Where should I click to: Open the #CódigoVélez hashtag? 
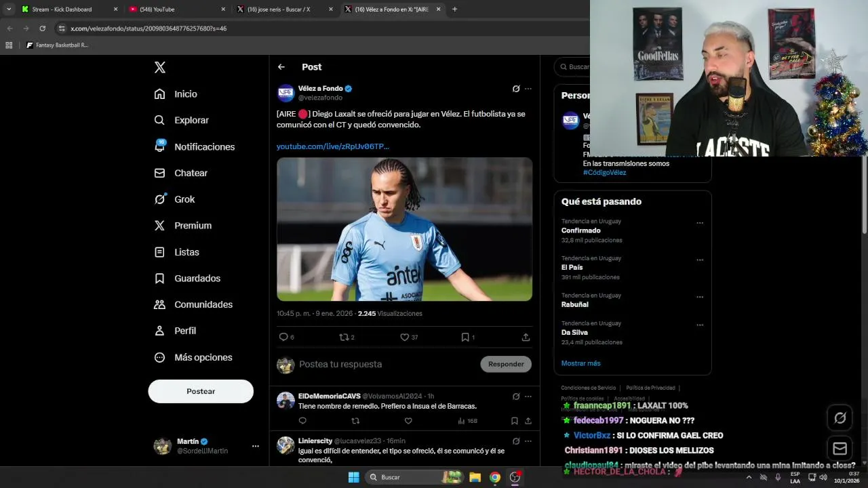pos(604,172)
